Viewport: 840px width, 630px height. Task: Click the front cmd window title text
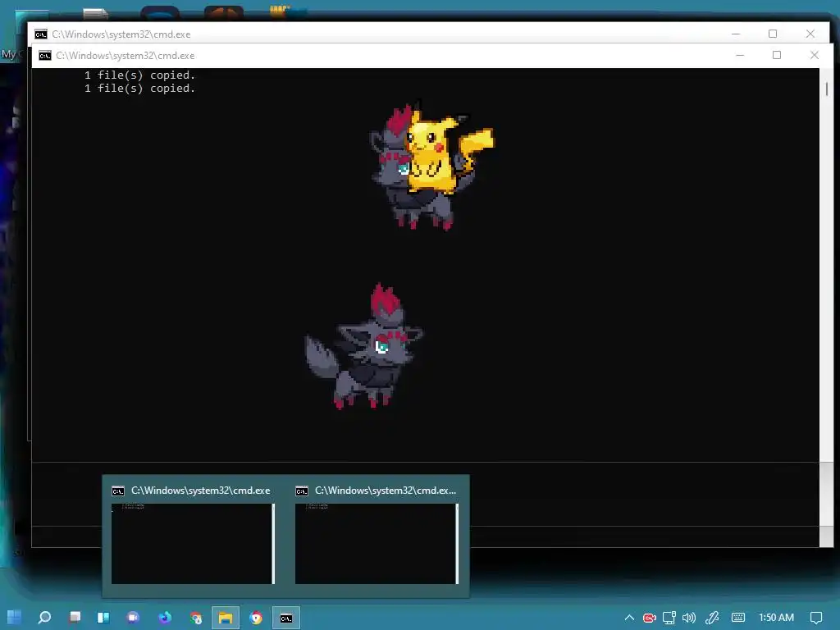[126, 56]
